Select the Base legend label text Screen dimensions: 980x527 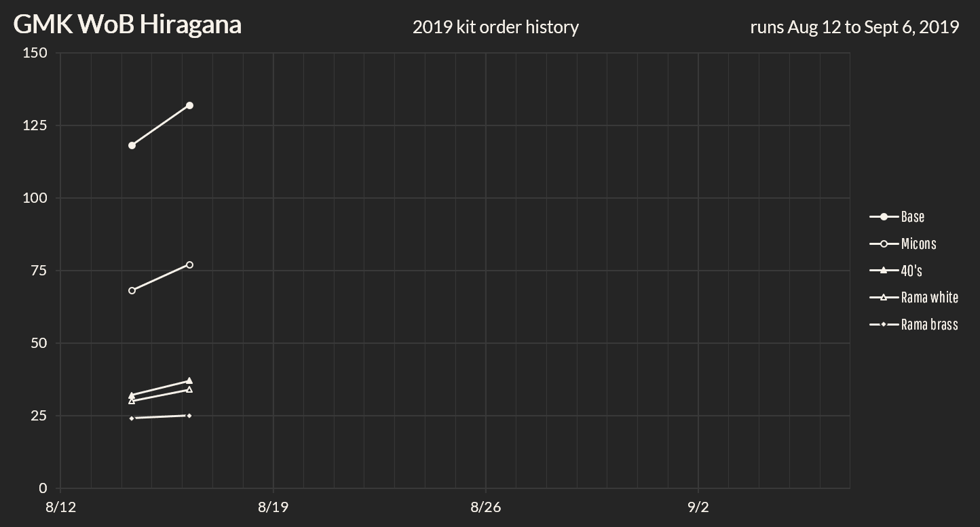913,217
